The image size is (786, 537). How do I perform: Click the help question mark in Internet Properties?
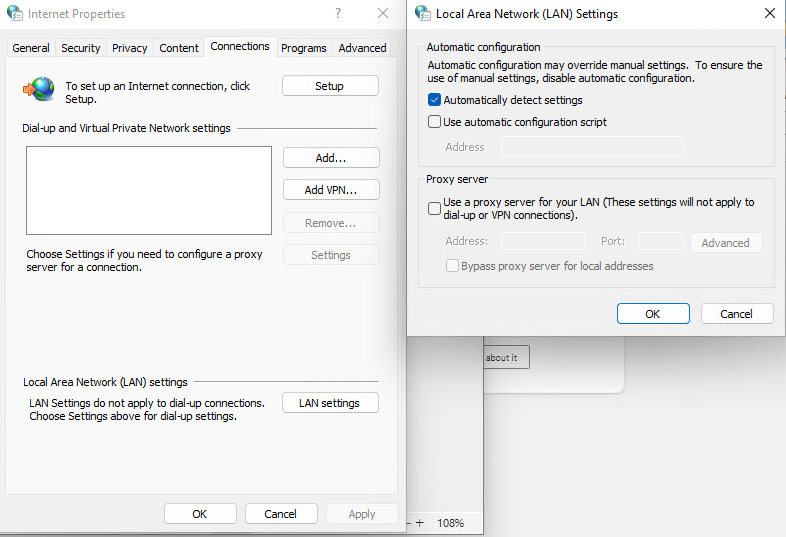click(x=338, y=14)
